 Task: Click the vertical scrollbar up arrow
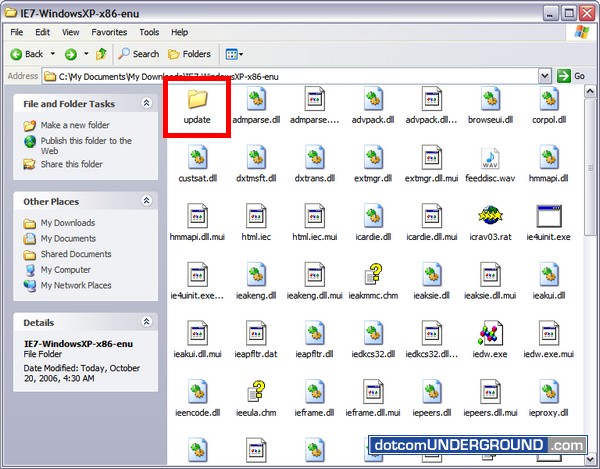pyautogui.click(x=590, y=91)
